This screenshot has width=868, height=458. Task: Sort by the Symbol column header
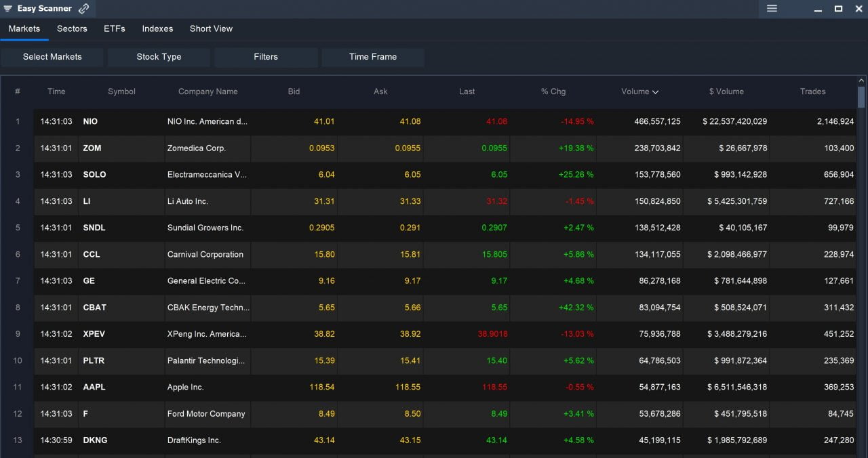point(121,91)
